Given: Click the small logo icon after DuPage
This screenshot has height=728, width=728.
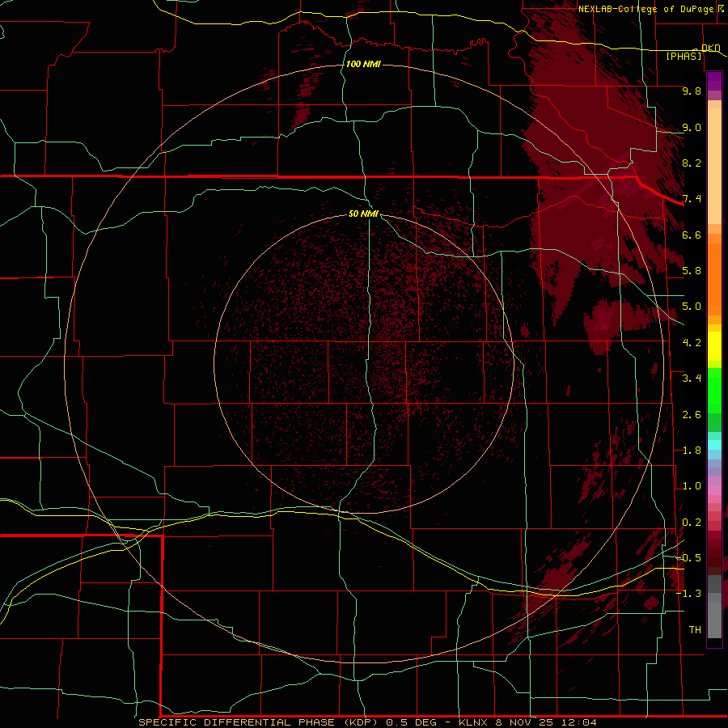Looking at the screenshot, I should (721, 8).
